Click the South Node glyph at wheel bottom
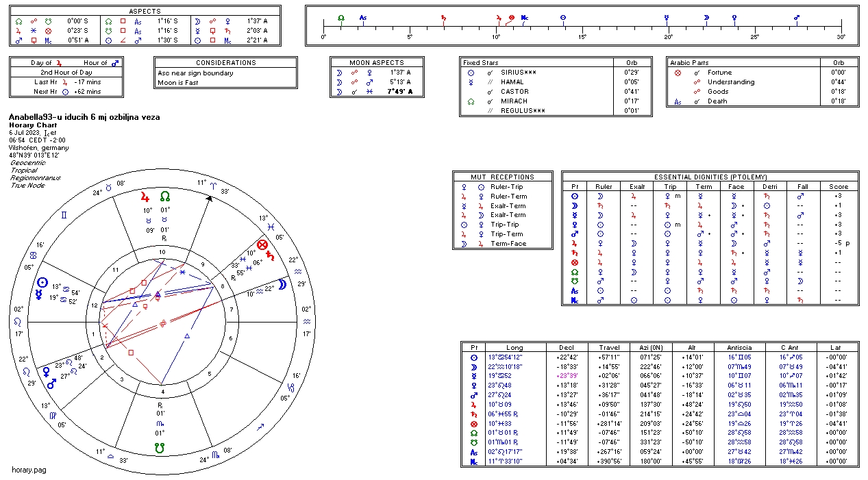Viewport: 868px width, 480px height. pos(160,448)
